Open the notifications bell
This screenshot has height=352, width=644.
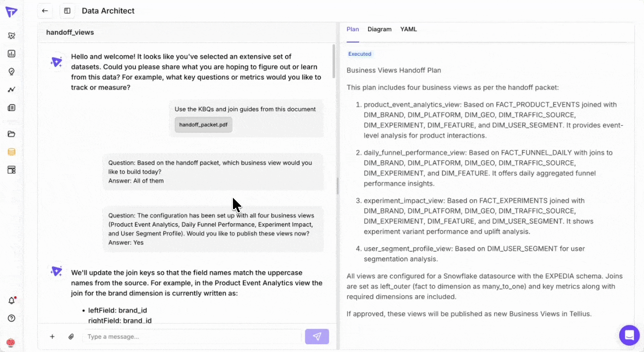(x=12, y=301)
